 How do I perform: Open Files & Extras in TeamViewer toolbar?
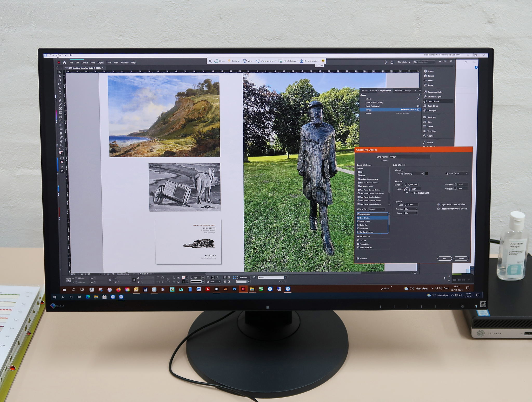288,61
